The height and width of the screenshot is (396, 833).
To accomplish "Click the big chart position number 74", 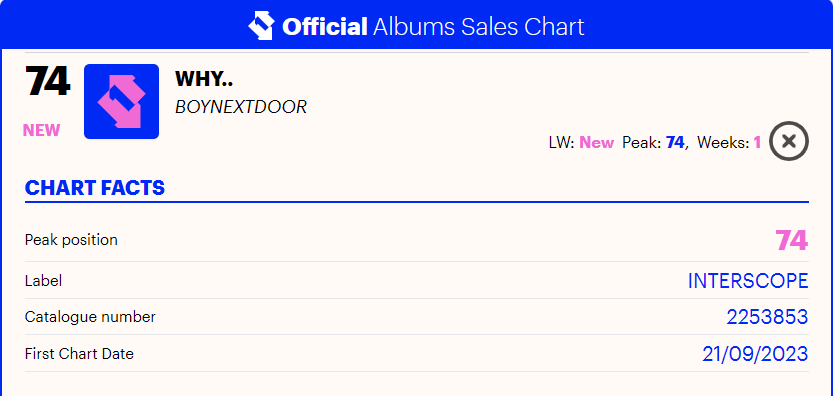I will click(47, 81).
